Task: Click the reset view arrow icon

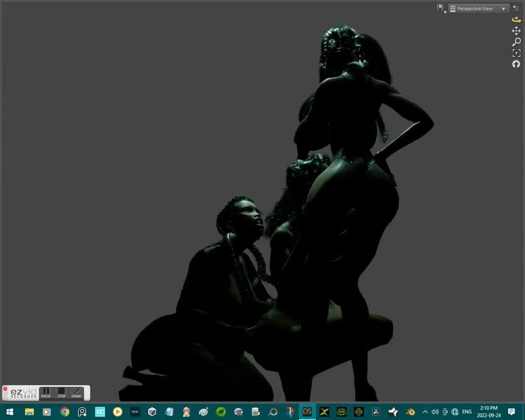Action: [x=516, y=64]
